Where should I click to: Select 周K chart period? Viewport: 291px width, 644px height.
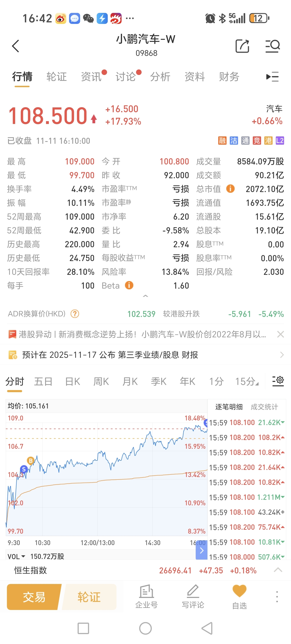tap(101, 382)
